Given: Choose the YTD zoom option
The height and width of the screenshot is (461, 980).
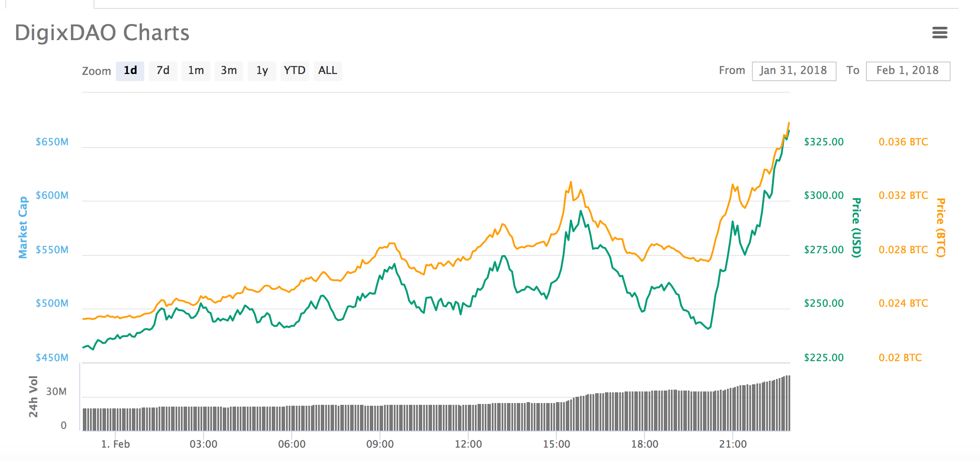Looking at the screenshot, I should pos(295,71).
